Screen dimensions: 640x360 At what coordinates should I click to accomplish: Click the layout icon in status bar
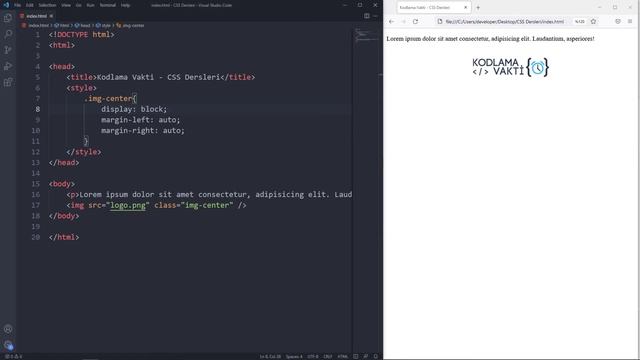click(356, 356)
